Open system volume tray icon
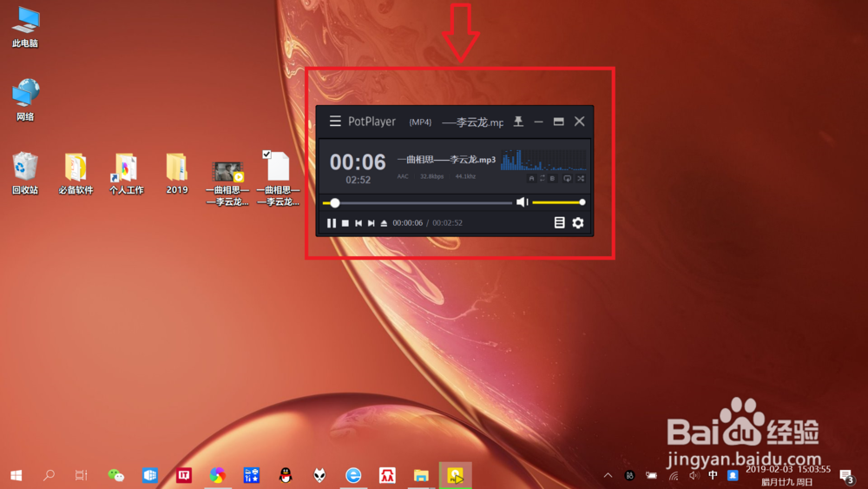This screenshot has width=868, height=489. (694, 475)
